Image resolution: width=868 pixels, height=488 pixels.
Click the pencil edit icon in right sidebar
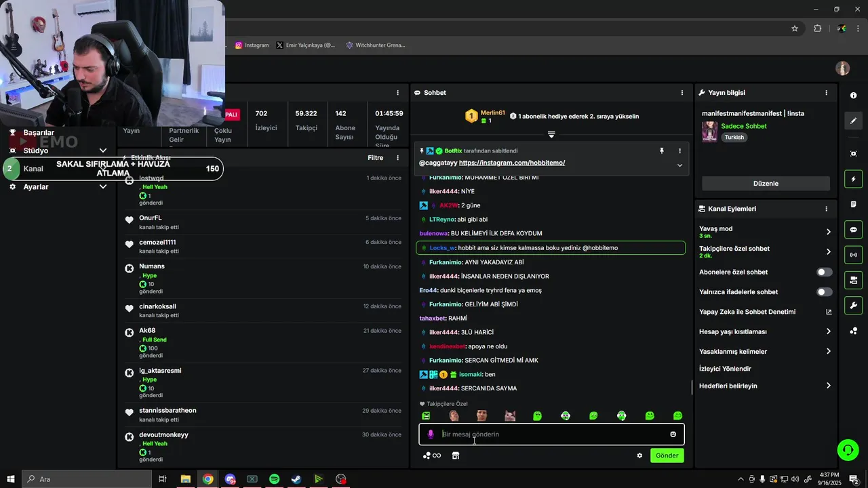pos(853,121)
